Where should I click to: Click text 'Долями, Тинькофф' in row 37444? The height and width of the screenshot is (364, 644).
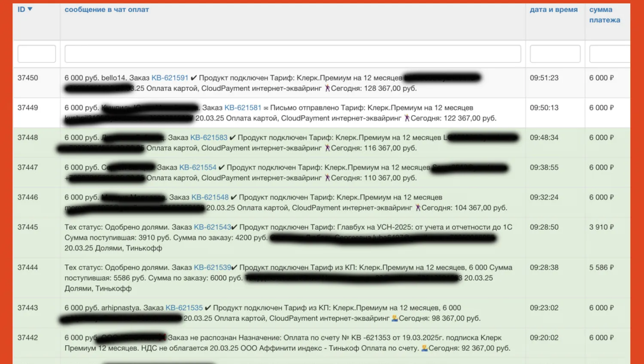(98, 289)
